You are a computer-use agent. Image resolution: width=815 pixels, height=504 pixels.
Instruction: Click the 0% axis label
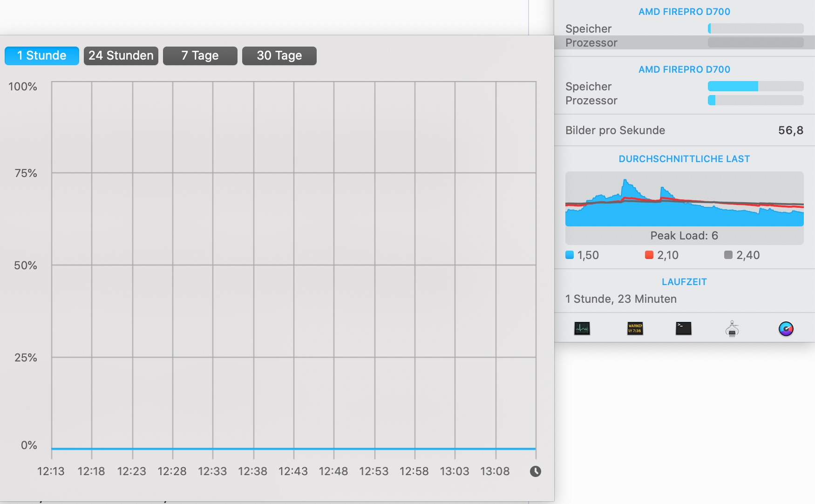click(29, 445)
